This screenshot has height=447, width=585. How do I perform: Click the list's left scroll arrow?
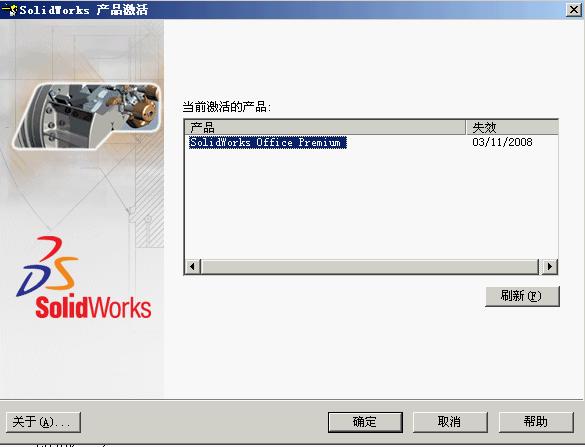tap(193, 267)
